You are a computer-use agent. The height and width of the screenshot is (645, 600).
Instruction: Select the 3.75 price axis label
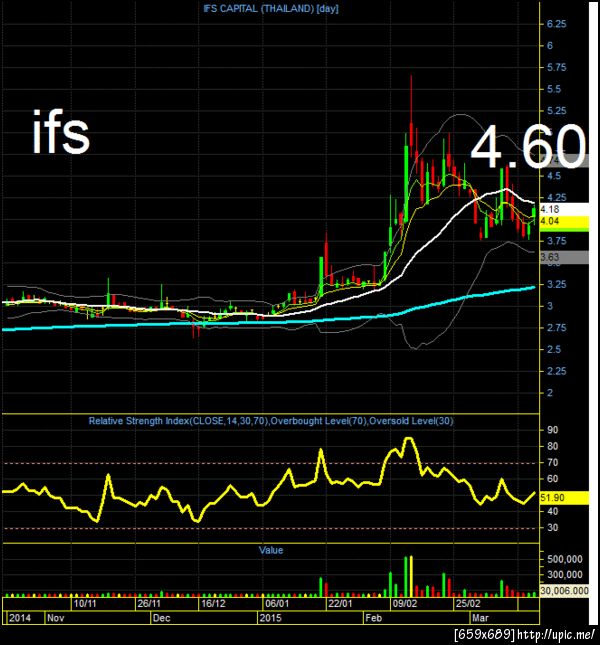click(x=556, y=241)
